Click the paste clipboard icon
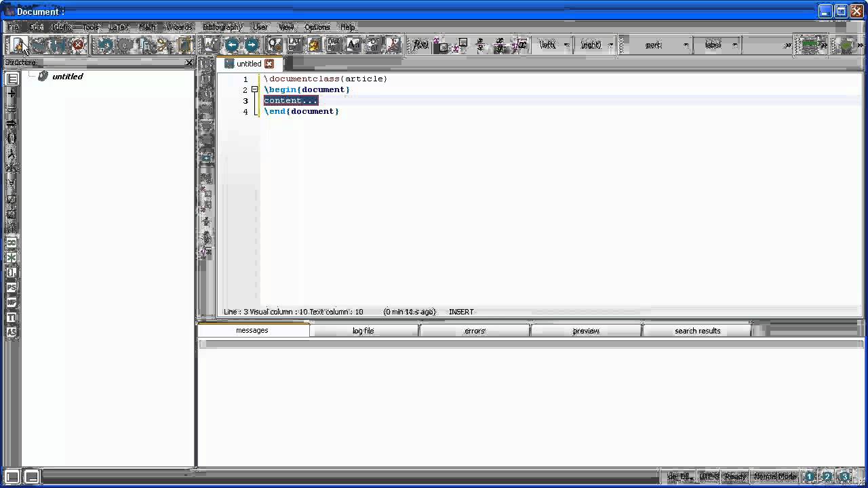Viewport: 868px width, 488px height. (x=185, y=45)
